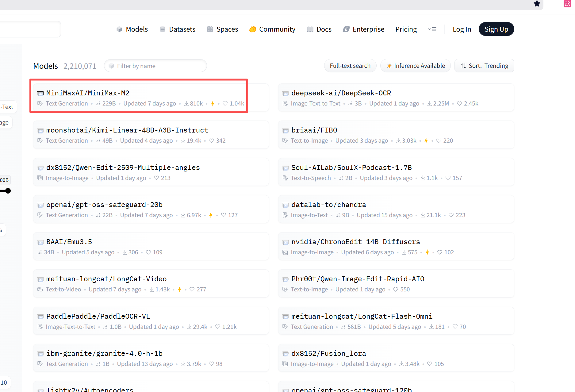Click heart icon in Phr00t/Qwen-Image-Edit-Rapid-AIO row
This screenshot has height=392, width=575.
click(395, 290)
